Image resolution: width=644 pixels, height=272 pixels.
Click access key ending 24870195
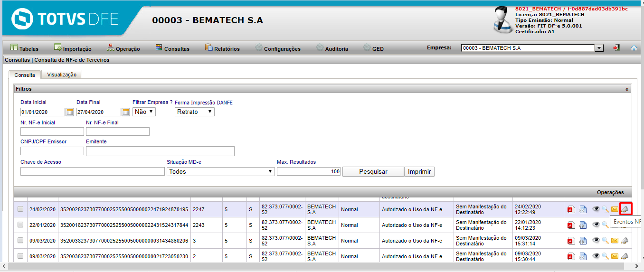coord(124,209)
